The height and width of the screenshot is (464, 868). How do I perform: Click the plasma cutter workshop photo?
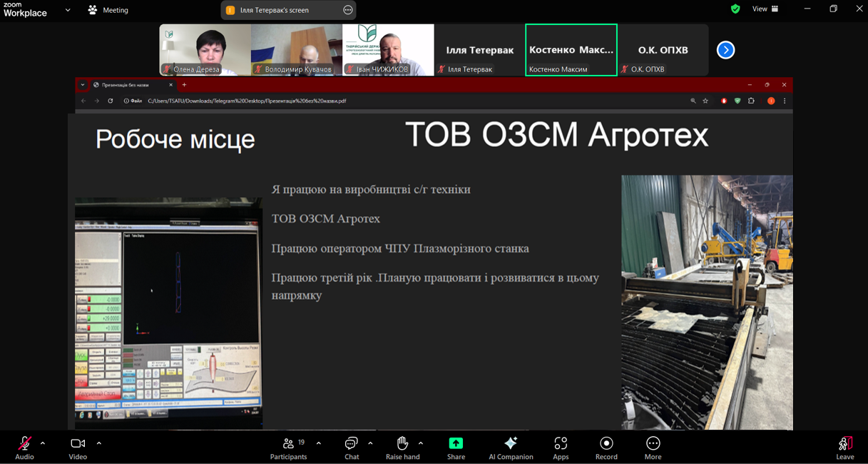click(707, 302)
